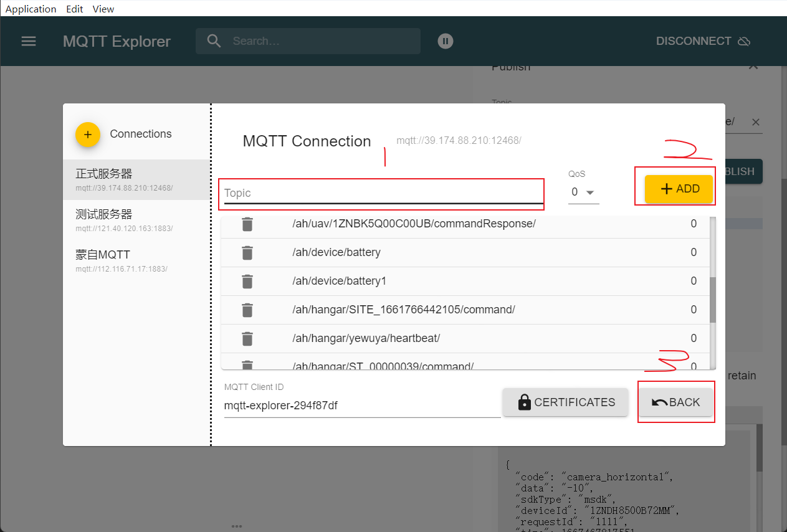787x532 pixels.
Task: Remove the yewuya heartbeat topic via trash icon
Action: coord(247,338)
